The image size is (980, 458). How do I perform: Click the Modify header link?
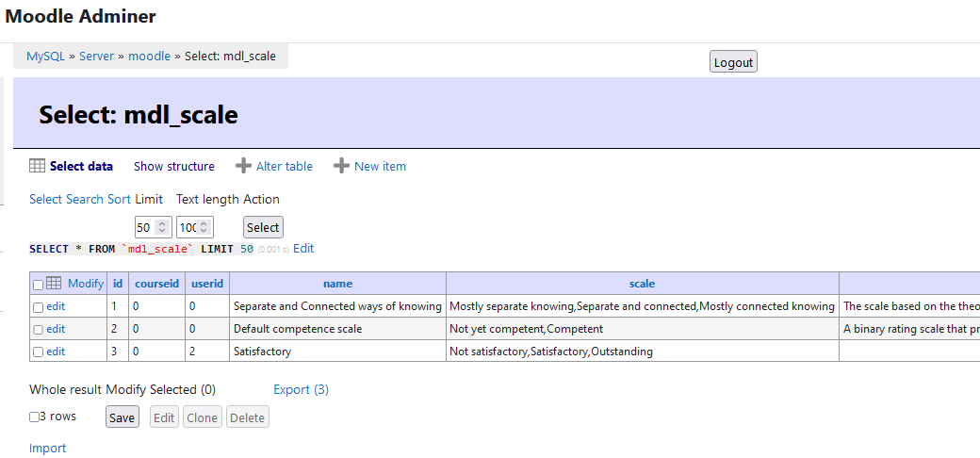pos(86,284)
